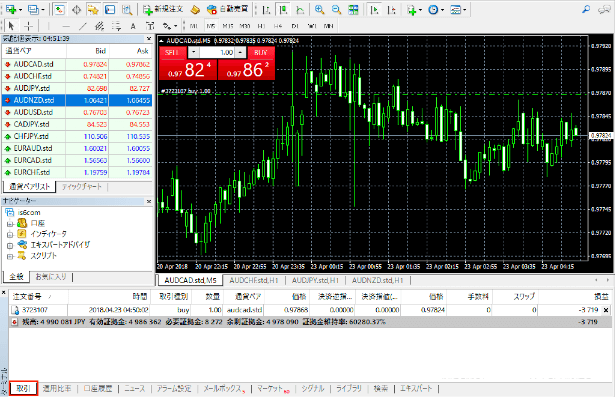Open the New Chart toolbar icon
The image size is (615, 397).
[11, 9]
